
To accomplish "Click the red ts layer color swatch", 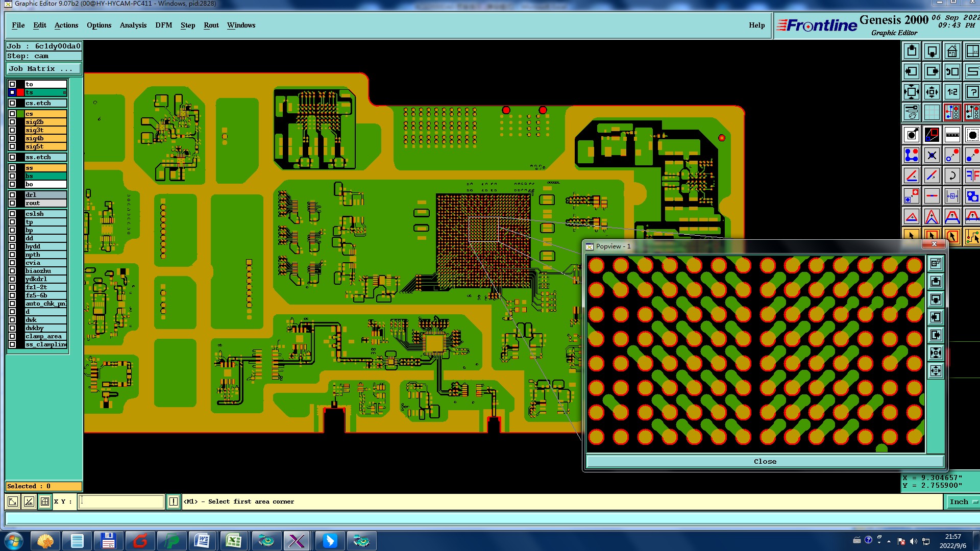I will coord(20,92).
